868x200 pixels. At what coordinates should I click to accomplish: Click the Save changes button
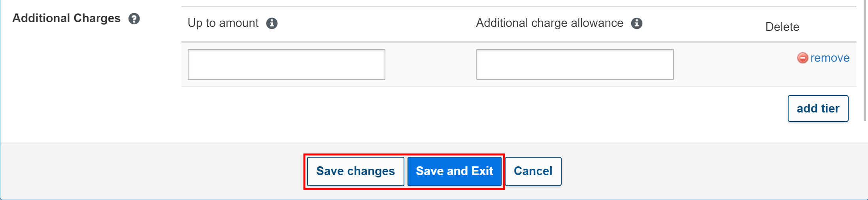tap(355, 171)
